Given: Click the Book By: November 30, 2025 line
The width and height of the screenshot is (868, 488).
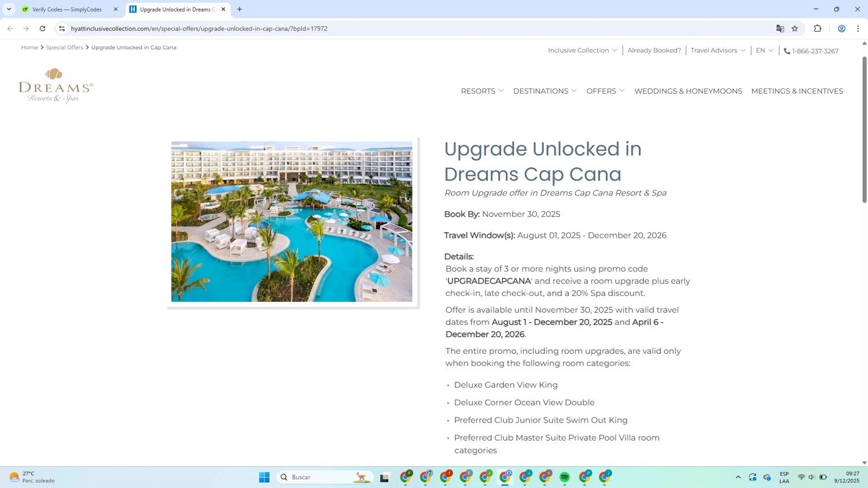Looking at the screenshot, I should [x=502, y=214].
